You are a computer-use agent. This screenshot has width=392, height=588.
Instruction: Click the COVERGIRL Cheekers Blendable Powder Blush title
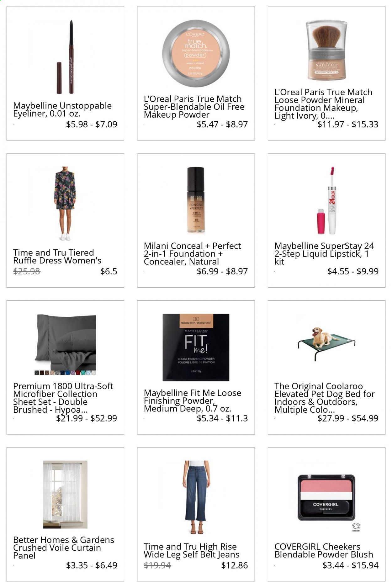point(324,550)
